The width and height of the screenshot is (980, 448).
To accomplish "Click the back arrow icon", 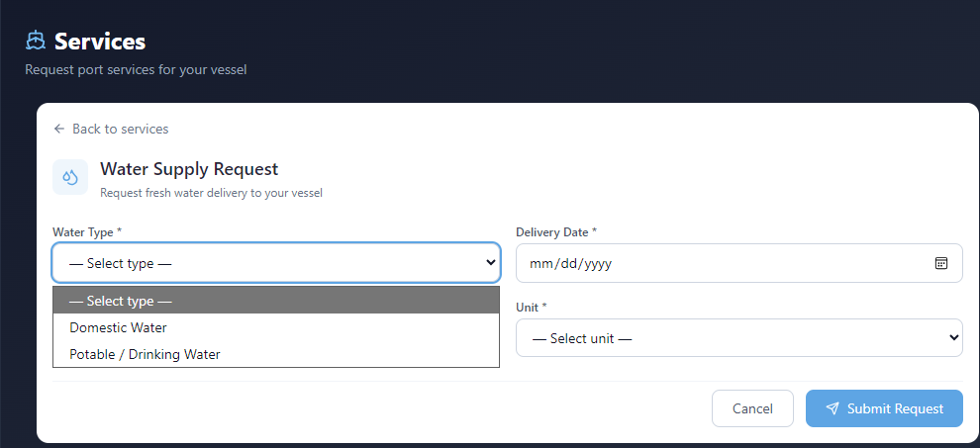I will click(x=59, y=129).
